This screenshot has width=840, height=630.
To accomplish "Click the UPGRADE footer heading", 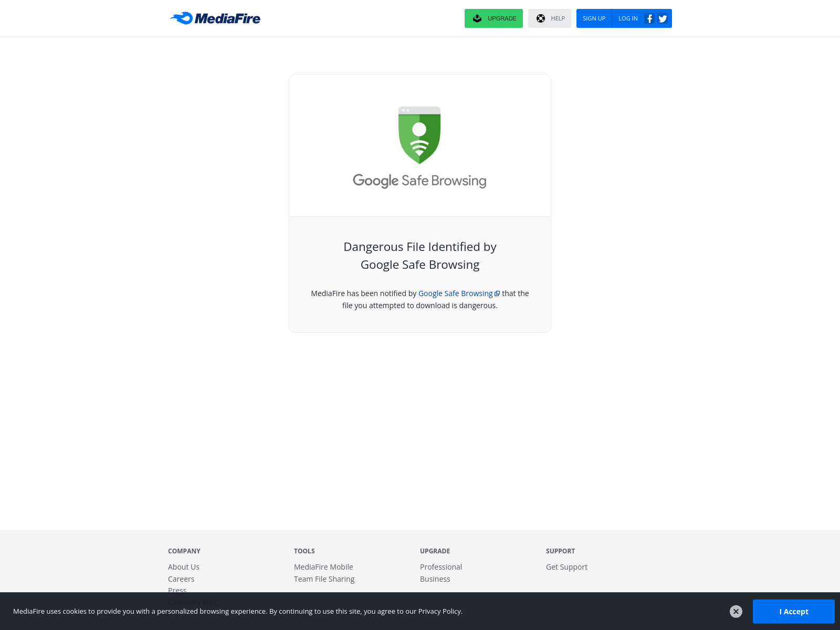I will click(x=435, y=551).
